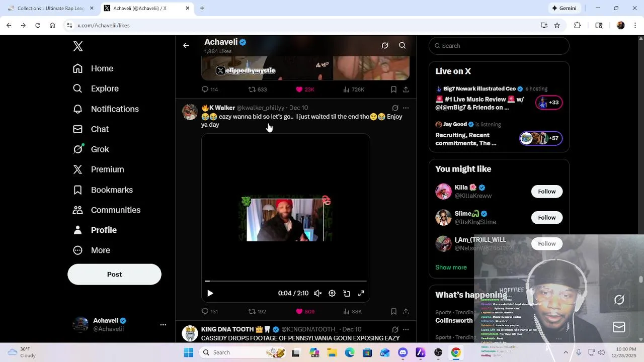Ask Grok about K Walker's post

coord(395,108)
